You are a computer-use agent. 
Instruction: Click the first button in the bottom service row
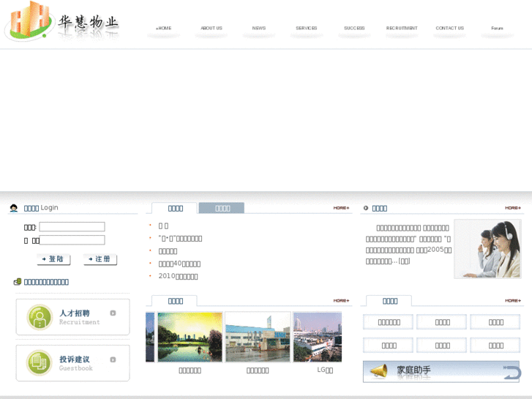(388, 346)
